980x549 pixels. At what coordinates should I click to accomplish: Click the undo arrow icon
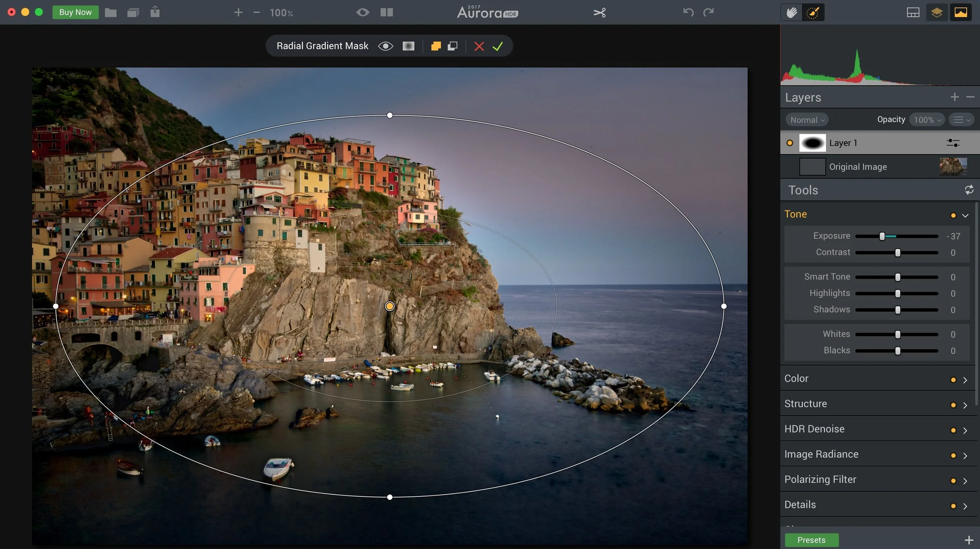(x=688, y=12)
